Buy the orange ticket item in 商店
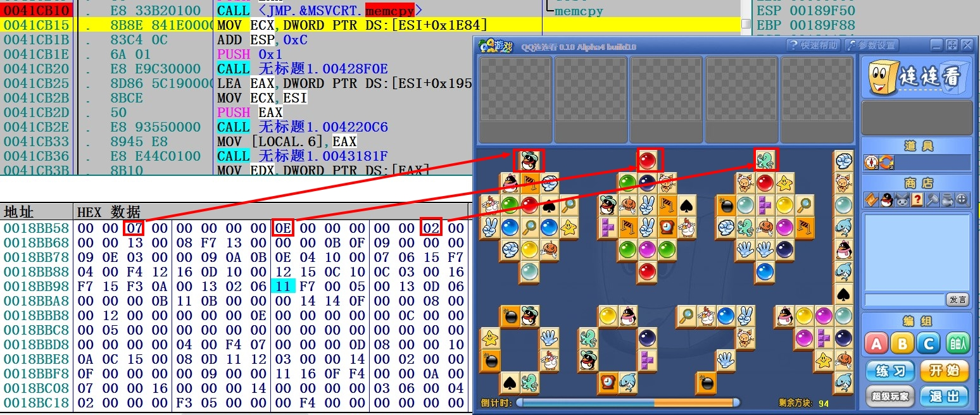This screenshot has height=415, width=980. point(871,200)
